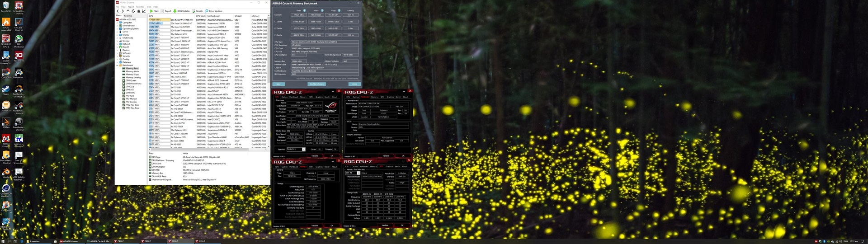868x244 pixels.
Task: Open BIOS Updates in AIDA64 toolbar
Action: (x=182, y=11)
